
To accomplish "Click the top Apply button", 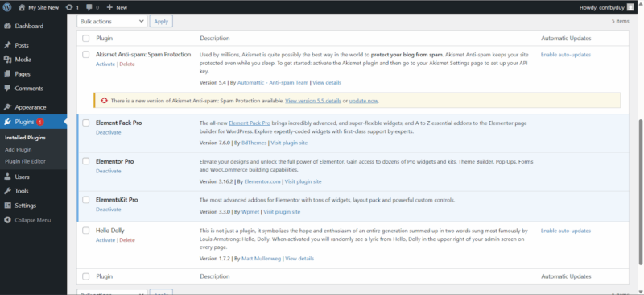I will point(161,22).
